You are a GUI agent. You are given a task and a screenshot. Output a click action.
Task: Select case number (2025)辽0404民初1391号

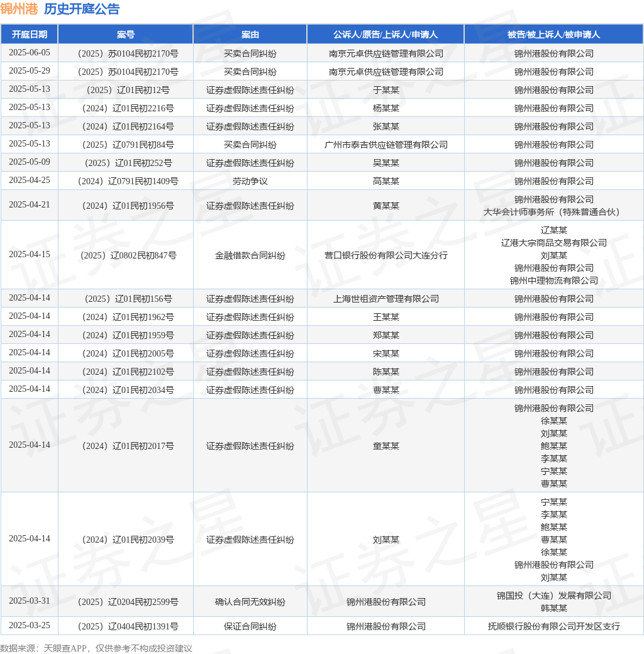pos(126,626)
